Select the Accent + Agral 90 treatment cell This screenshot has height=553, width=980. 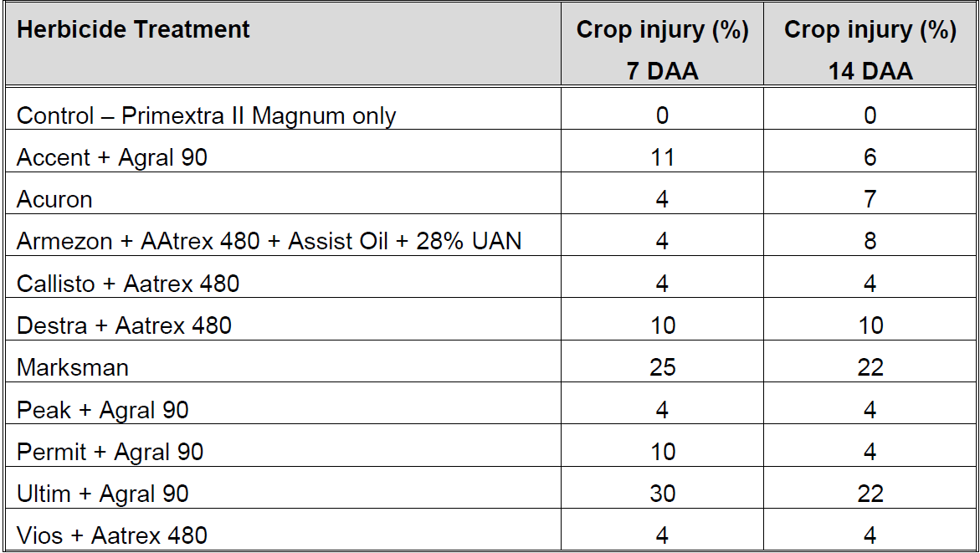(112, 157)
